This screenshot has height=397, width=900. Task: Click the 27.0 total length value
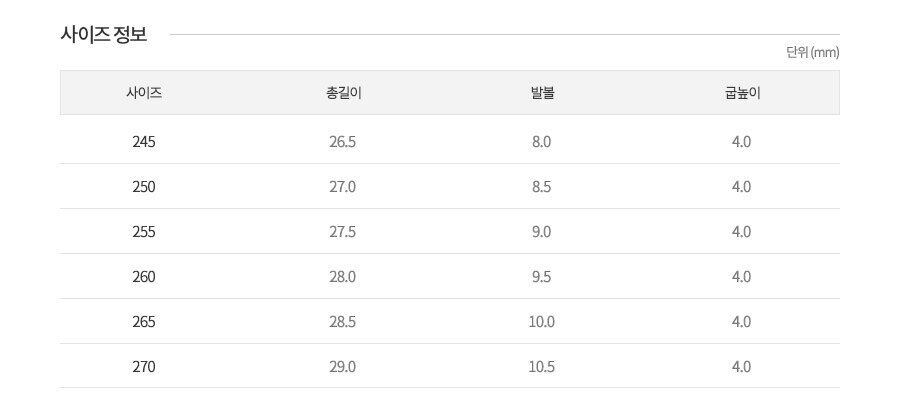click(x=343, y=187)
